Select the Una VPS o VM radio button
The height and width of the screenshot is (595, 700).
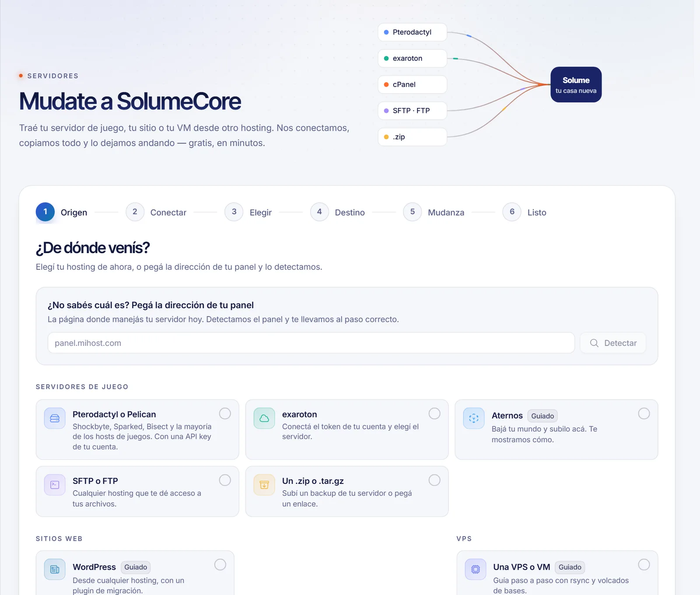click(x=644, y=564)
